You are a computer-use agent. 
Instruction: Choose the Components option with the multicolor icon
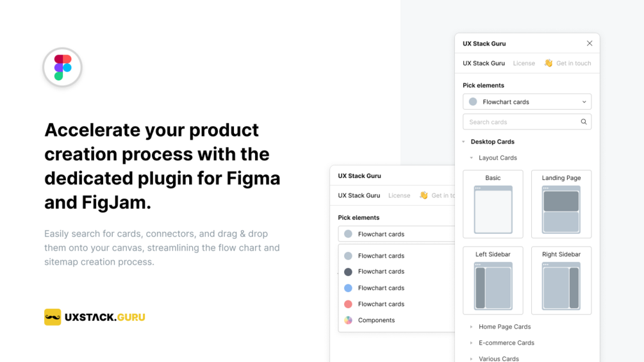[x=376, y=320]
